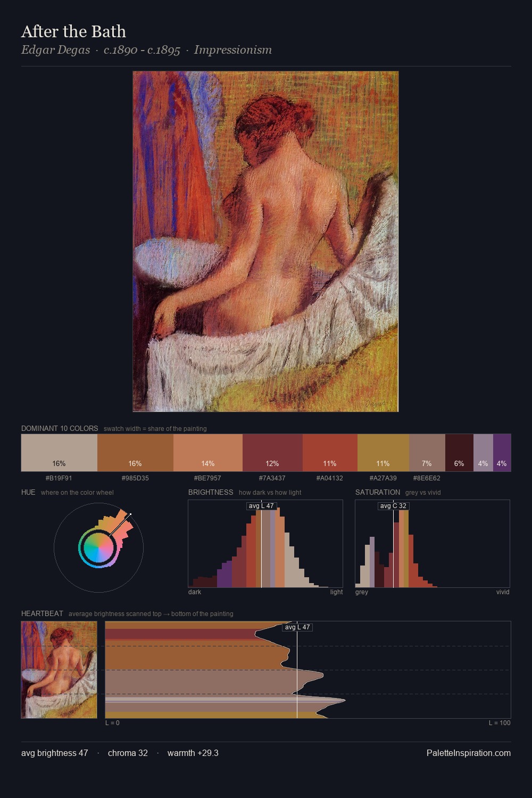This screenshot has width=532, height=798.
Task: Click the 'avg C 32' label in saturation histogram
Action: click(393, 506)
